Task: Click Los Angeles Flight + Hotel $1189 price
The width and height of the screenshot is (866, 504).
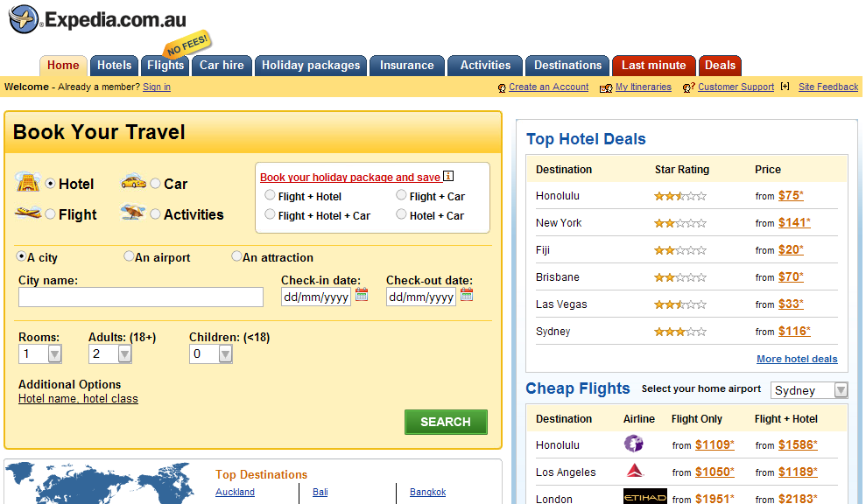Action: (798, 472)
